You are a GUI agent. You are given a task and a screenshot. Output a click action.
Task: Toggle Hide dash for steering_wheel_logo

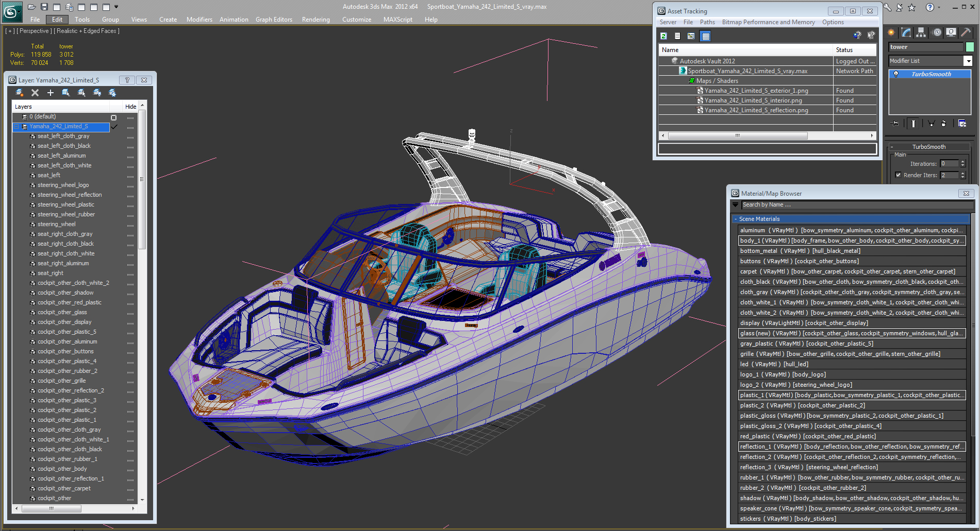[130, 186]
